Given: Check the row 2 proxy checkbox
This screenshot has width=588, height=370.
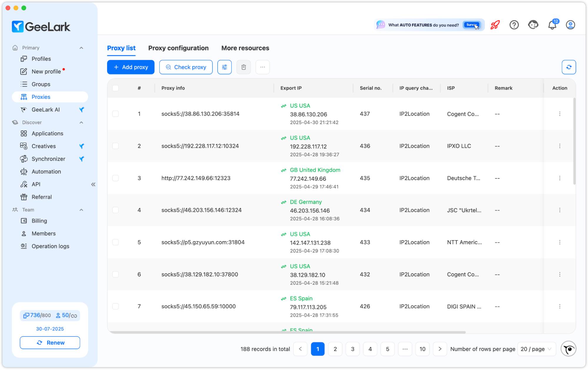Looking at the screenshot, I should click(116, 146).
